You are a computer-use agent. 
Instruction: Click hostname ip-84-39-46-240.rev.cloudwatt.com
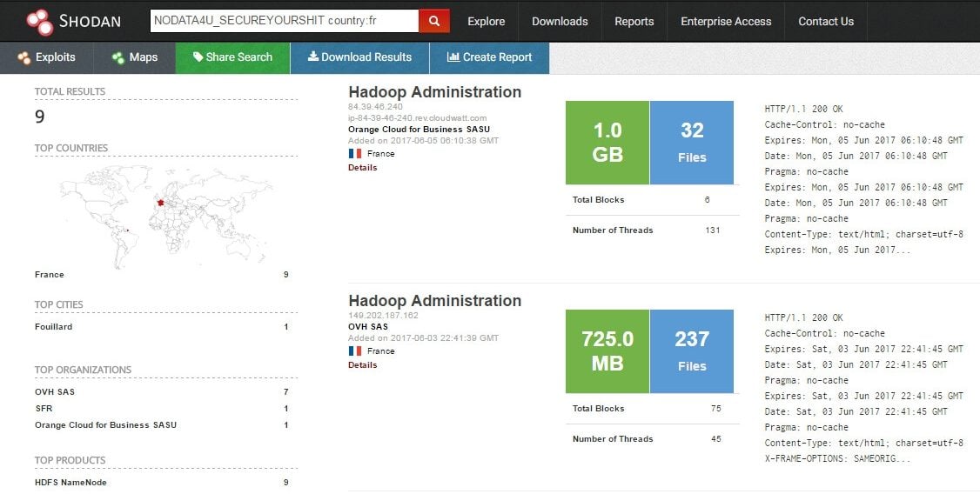(x=418, y=118)
